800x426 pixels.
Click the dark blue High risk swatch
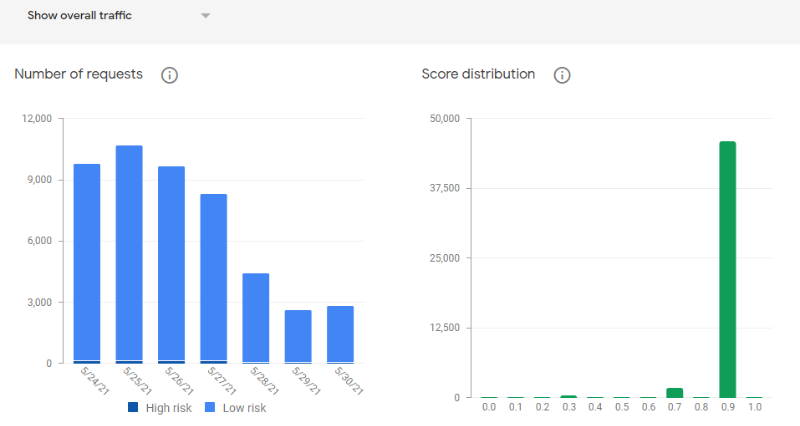click(x=133, y=407)
